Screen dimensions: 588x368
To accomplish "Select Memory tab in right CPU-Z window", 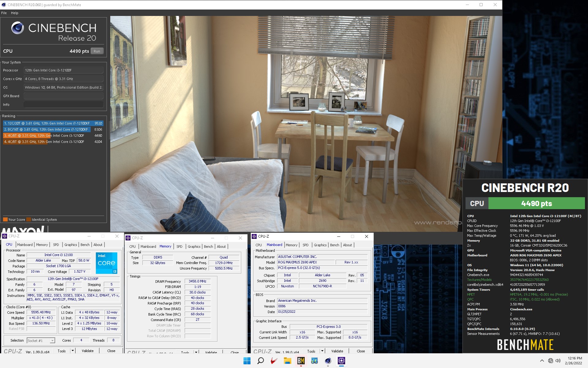I will click(292, 245).
